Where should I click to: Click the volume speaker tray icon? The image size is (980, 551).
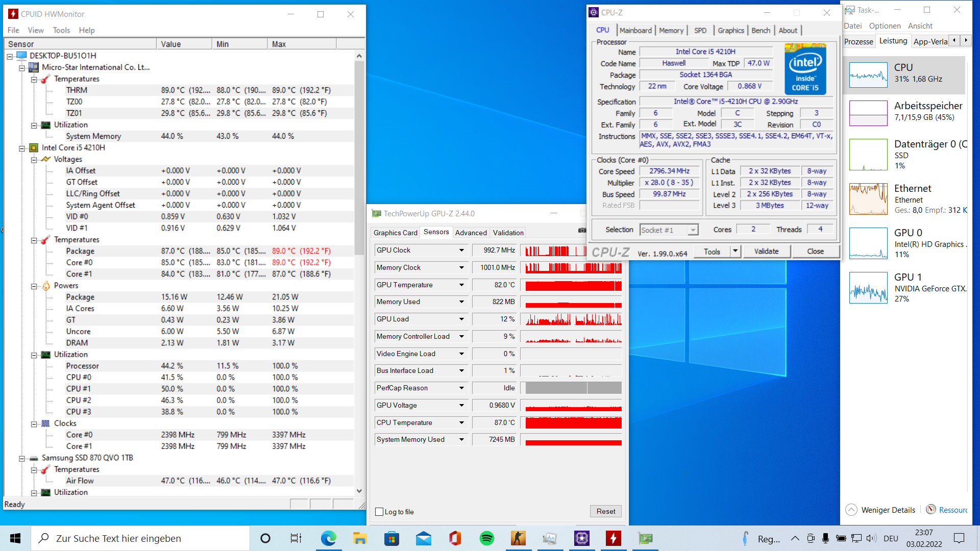pyautogui.click(x=871, y=538)
